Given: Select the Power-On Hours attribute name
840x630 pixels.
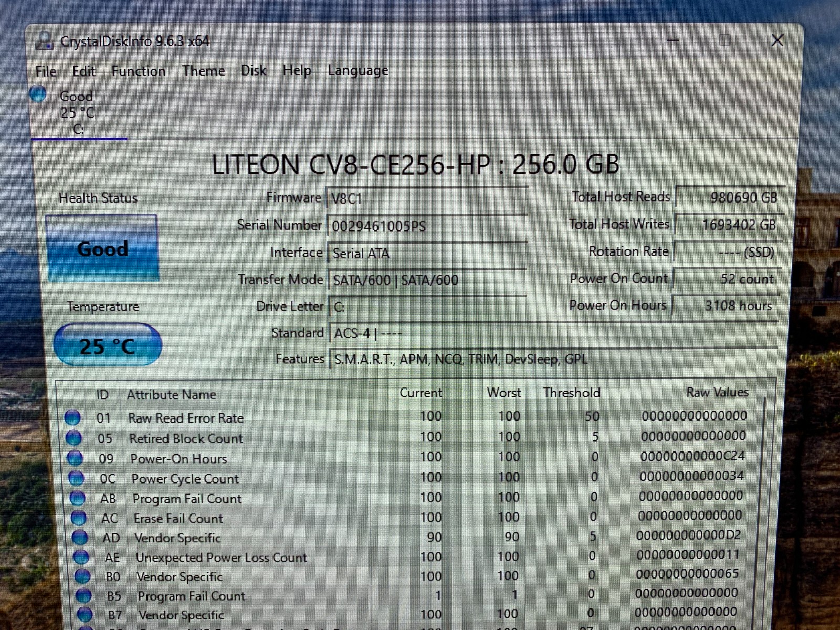Looking at the screenshot, I should 179,459.
